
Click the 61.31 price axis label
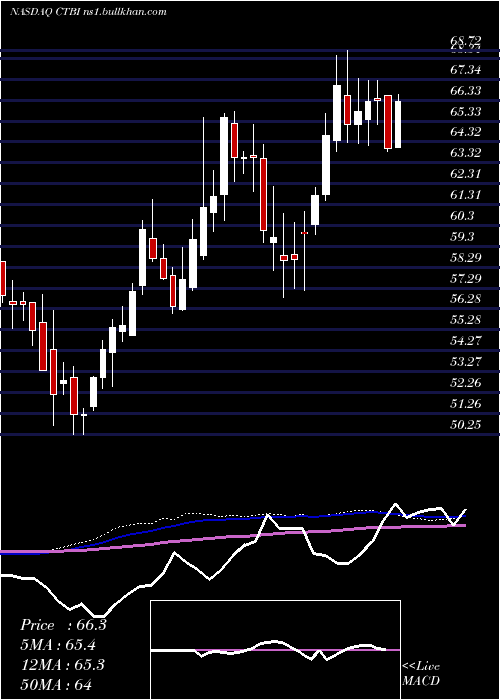[x=466, y=195]
